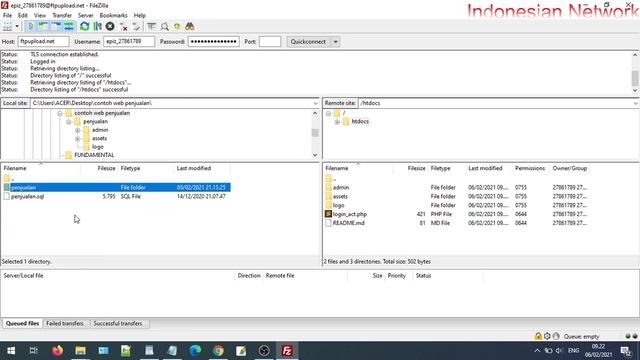Cancel current operation
Image resolution: width=640 pixels, height=360 pixels.
point(110,27)
